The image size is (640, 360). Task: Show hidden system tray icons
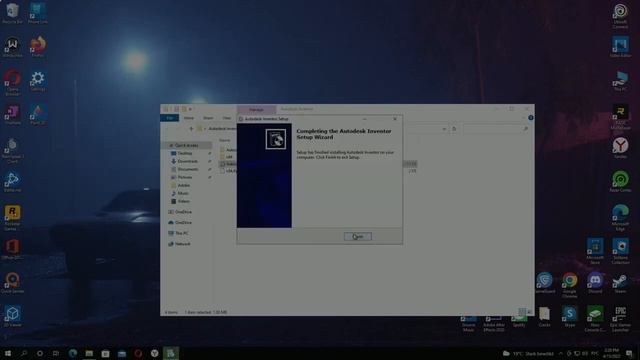[560, 353]
